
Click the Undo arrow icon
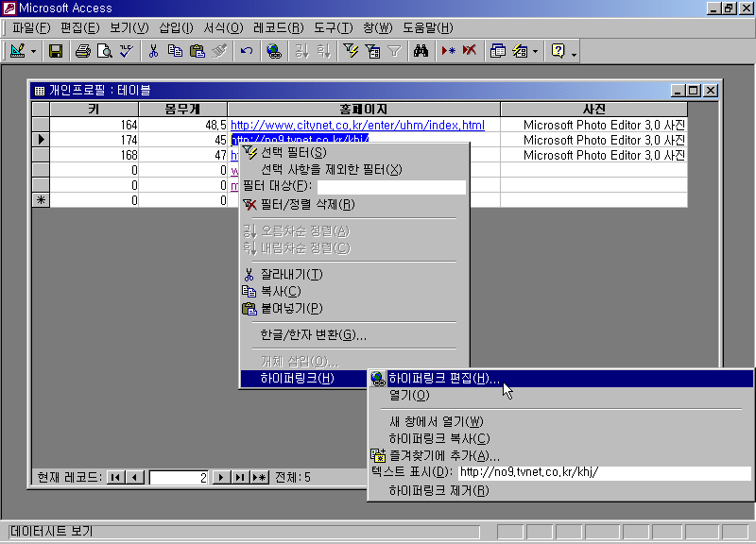pos(247,51)
